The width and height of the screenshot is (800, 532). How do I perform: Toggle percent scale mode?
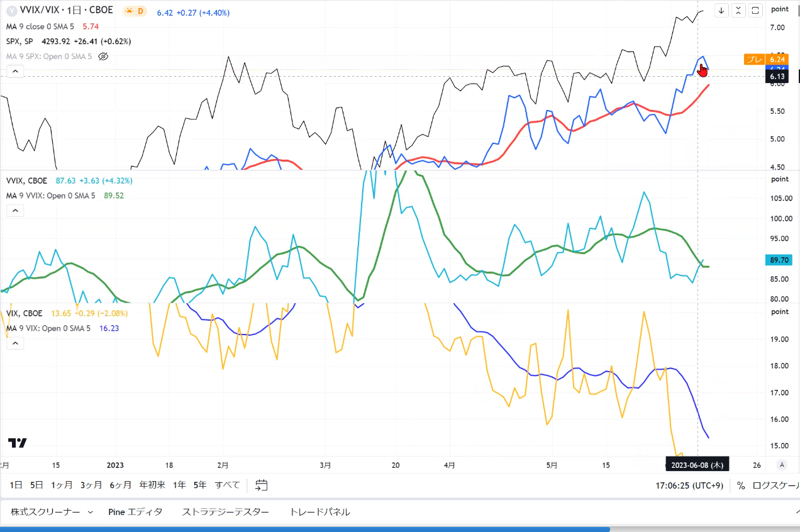point(741,485)
